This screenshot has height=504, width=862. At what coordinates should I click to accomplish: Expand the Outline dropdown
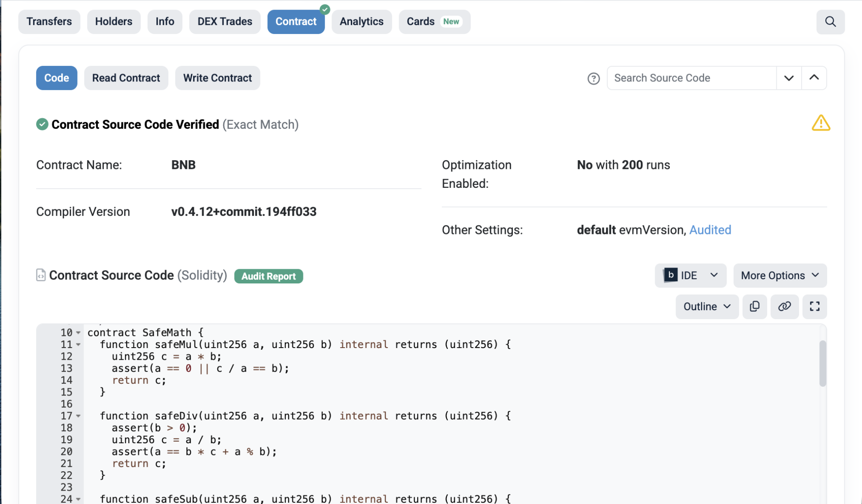click(x=707, y=306)
